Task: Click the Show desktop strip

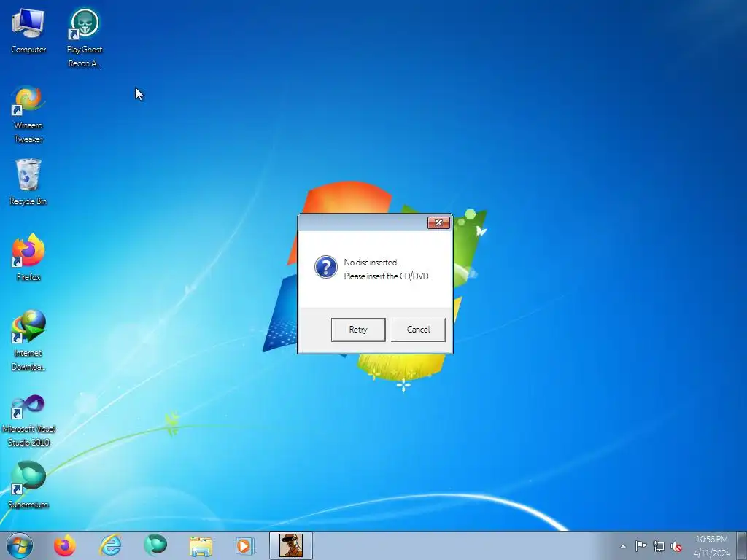Action: coord(742,545)
